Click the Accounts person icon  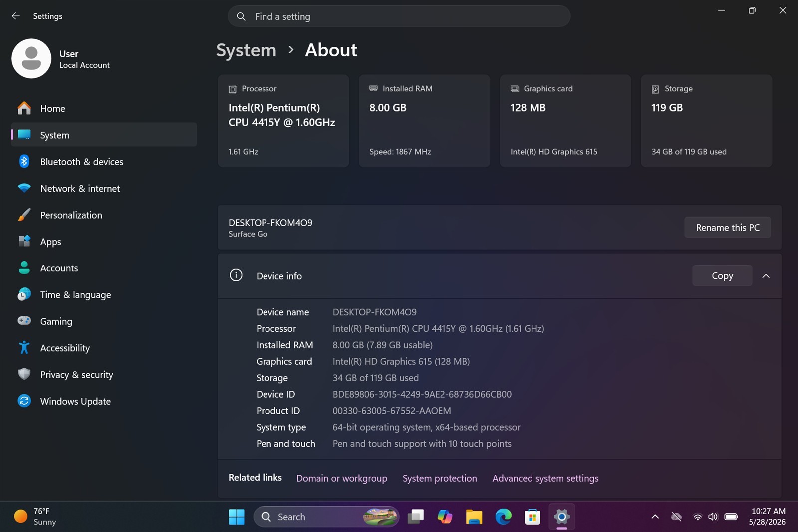tap(24, 268)
